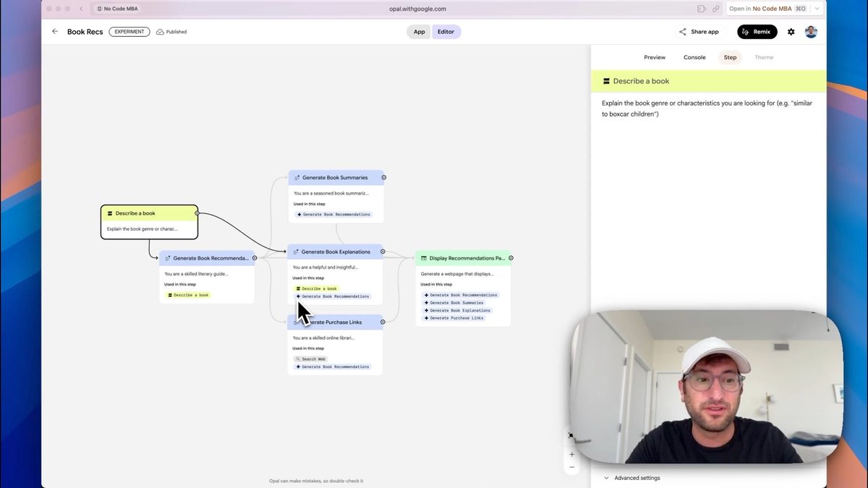Click 'You are a helpful and insightful...' text
Viewport: 868px width, 488px height.
[x=325, y=267]
